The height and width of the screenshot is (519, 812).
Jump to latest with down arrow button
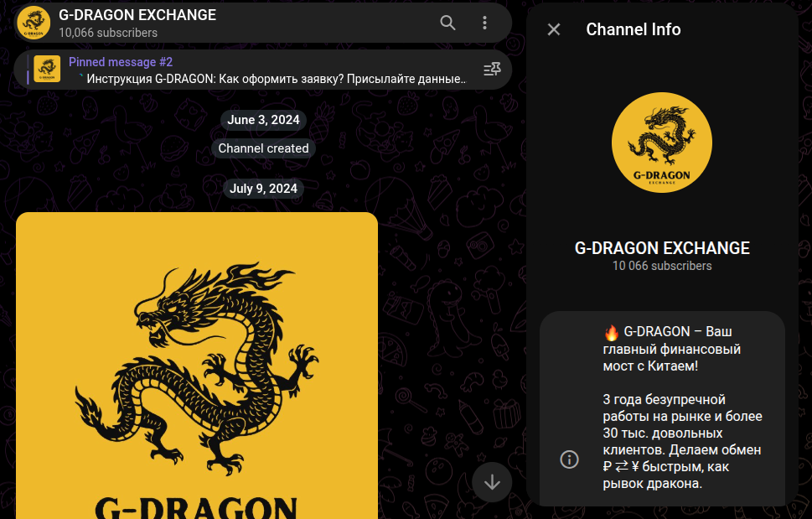[x=492, y=482]
